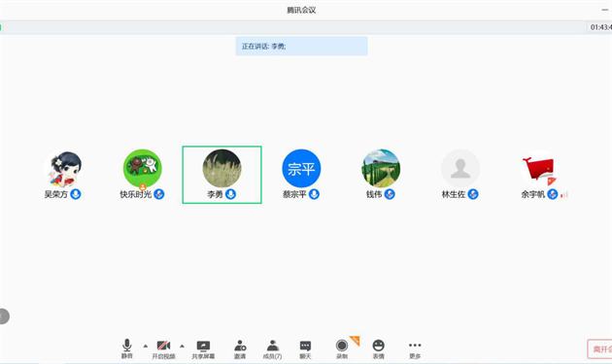612x364 pixels.
Task: Open the 成员(7) members list
Action: tap(272, 349)
